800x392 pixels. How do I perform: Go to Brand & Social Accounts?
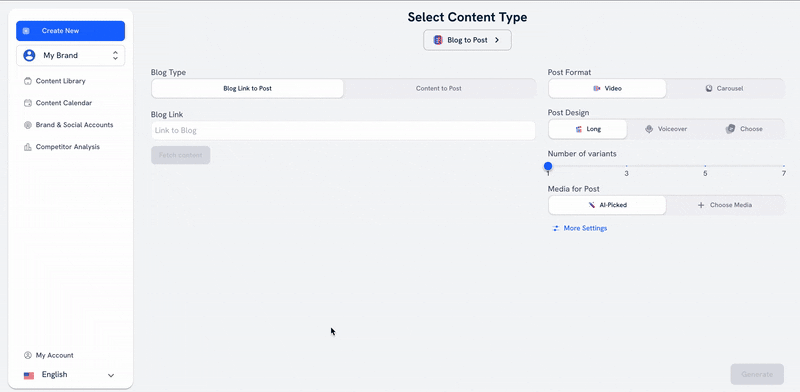pyautogui.click(x=74, y=125)
